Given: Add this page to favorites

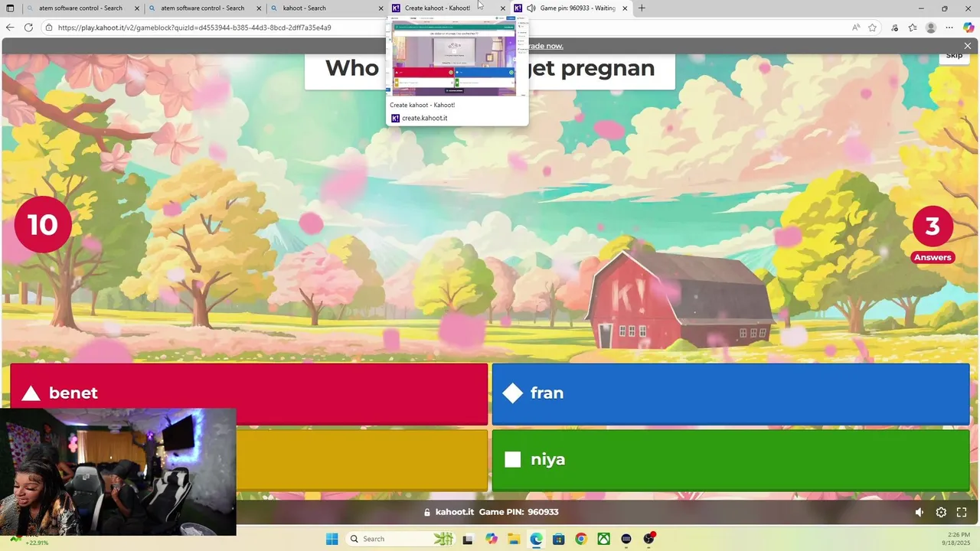Looking at the screenshot, I should pyautogui.click(x=873, y=28).
